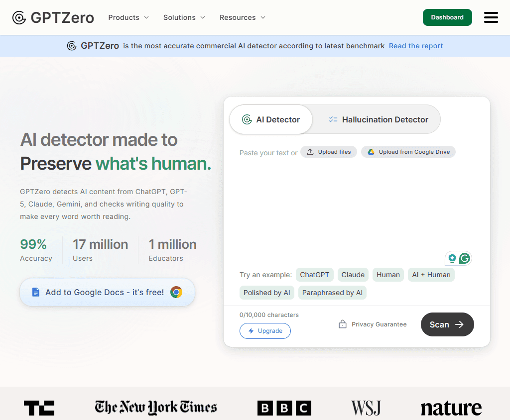
Task: Expand the Resources dropdown
Action: pos(243,17)
